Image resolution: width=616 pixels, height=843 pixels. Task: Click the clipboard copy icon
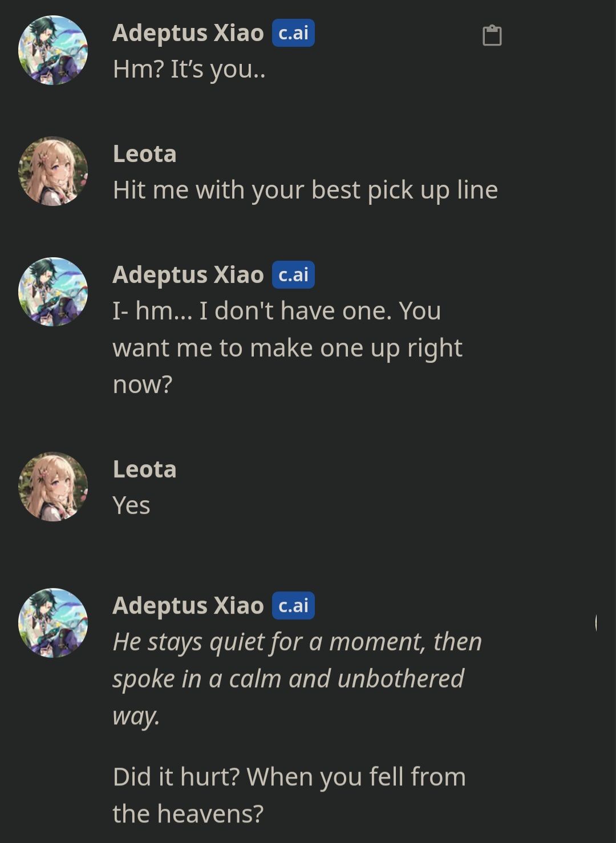pos(492,35)
